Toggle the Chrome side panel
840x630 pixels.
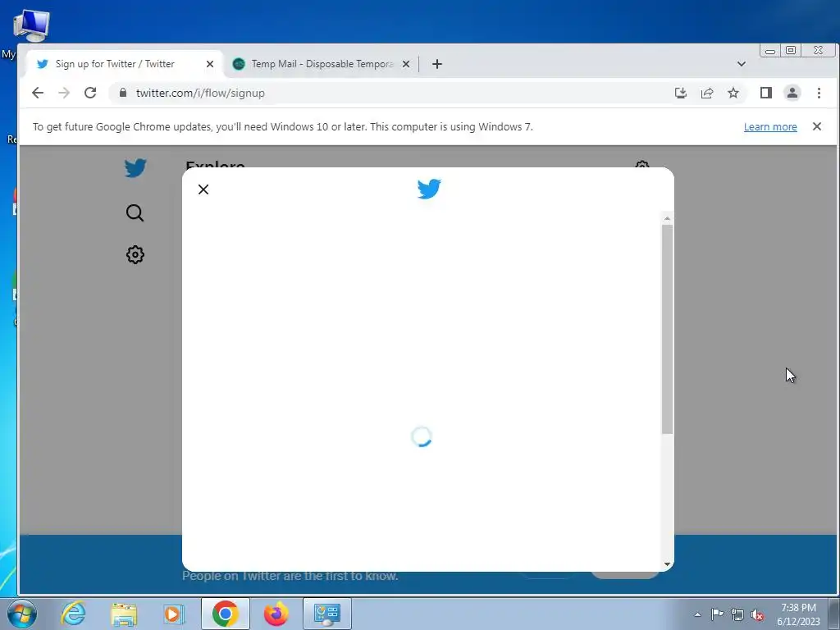tap(765, 93)
